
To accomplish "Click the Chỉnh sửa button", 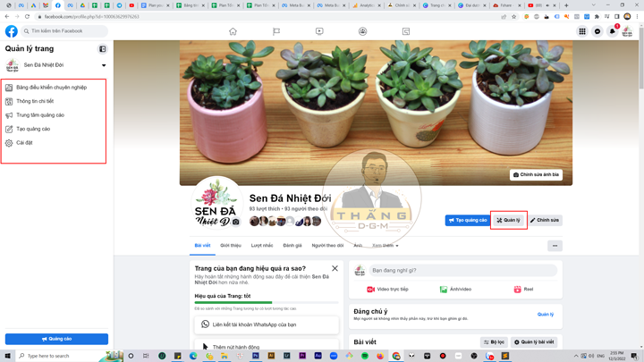I will click(545, 221).
